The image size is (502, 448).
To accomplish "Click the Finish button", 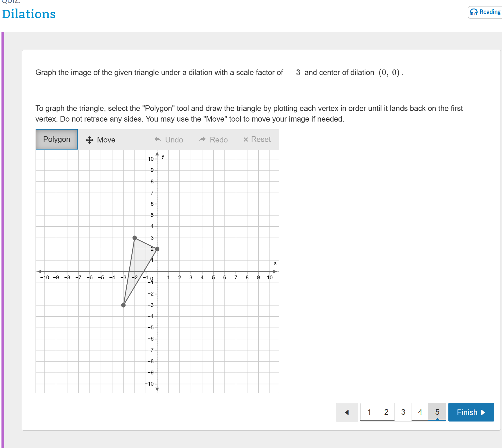I will 471,412.
